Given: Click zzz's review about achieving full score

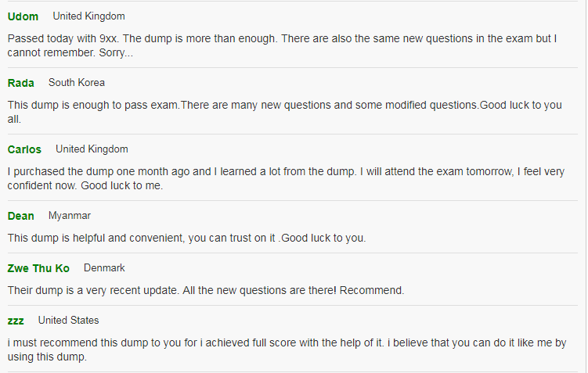Looking at the screenshot, I should (x=287, y=350).
